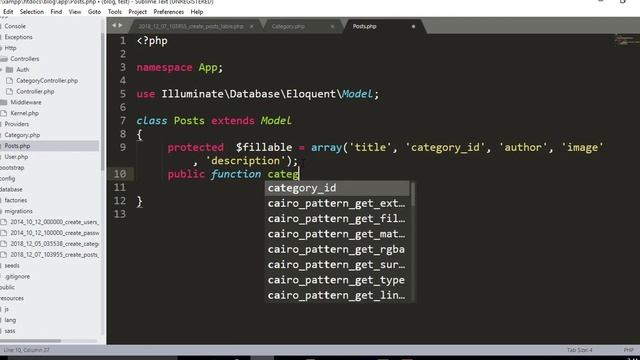Click the unsaved dot on Posts.php tab
This screenshot has height=360, width=640.
coord(413,27)
